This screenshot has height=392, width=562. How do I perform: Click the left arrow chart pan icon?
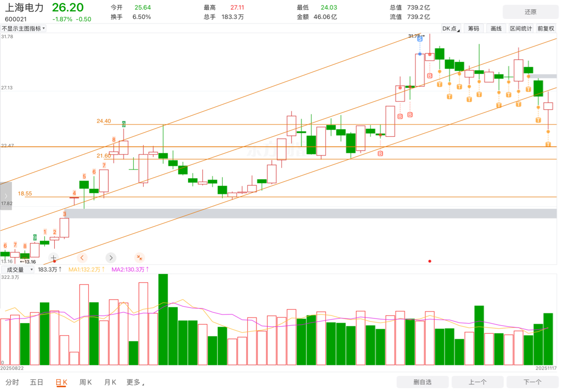tap(82, 258)
